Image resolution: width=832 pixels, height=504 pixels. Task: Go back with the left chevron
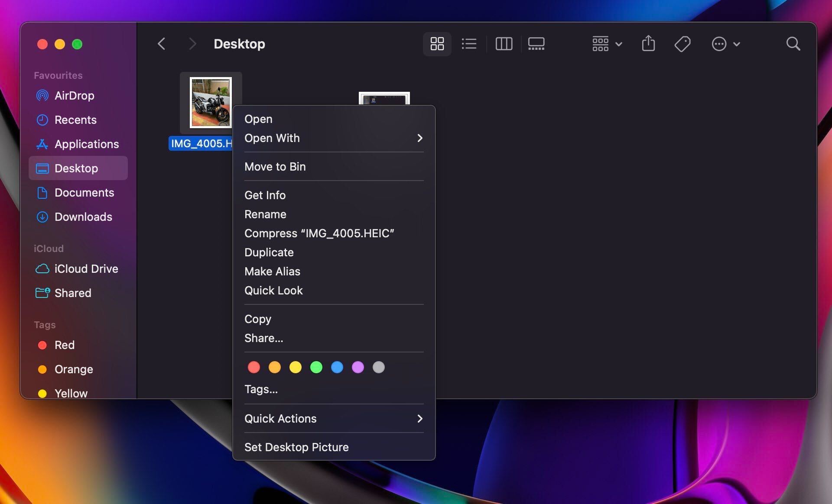(x=161, y=44)
